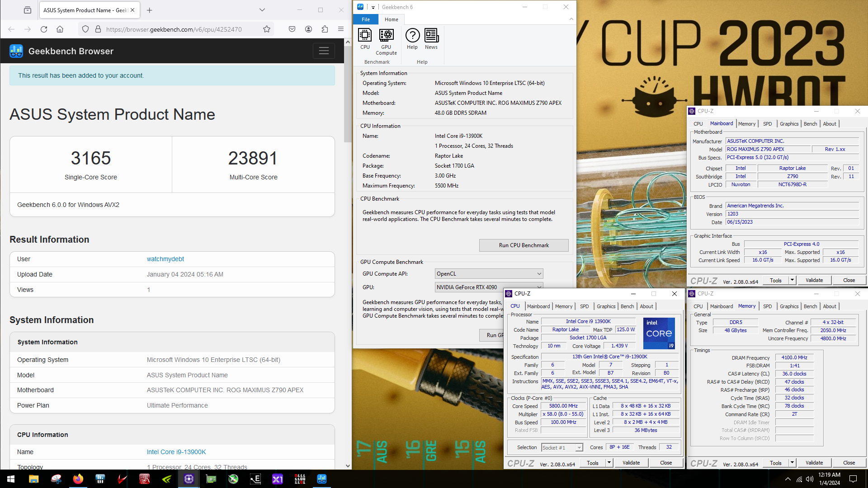The image size is (868, 488).
Task: Open Tools dropdown arrow in CPU-Z Memory window
Action: click(x=792, y=463)
